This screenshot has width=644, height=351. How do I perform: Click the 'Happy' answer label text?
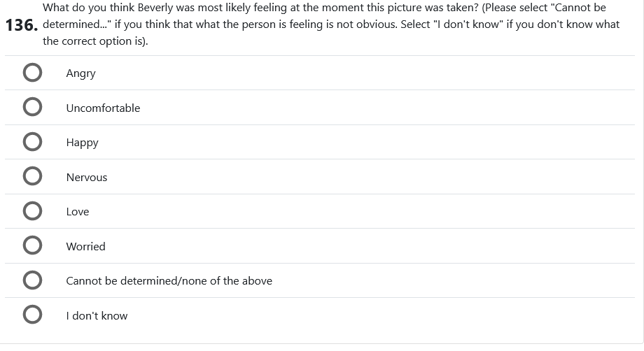tap(82, 143)
